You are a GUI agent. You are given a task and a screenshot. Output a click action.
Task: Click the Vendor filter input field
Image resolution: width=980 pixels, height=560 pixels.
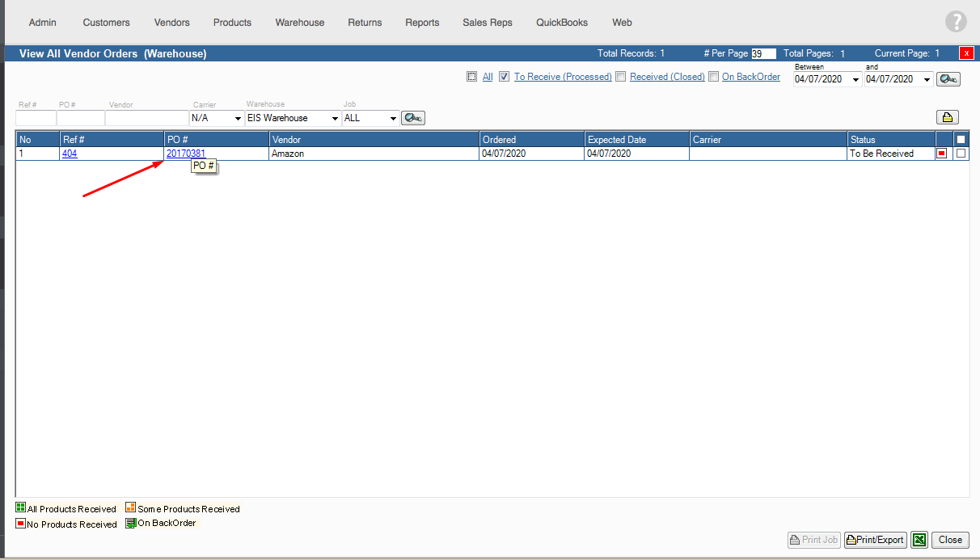(146, 118)
